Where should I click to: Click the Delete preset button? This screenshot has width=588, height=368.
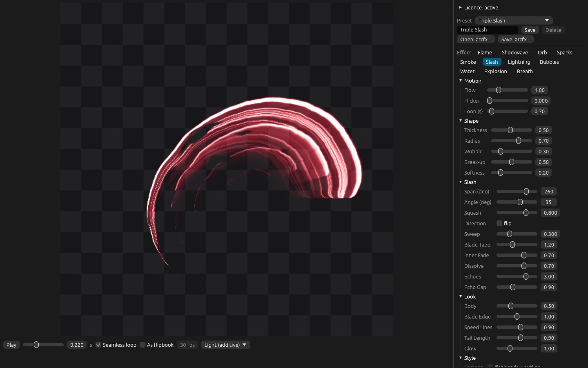553,30
